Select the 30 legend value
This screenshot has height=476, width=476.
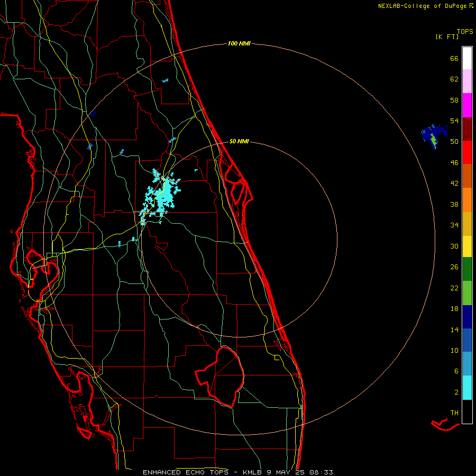(454, 246)
